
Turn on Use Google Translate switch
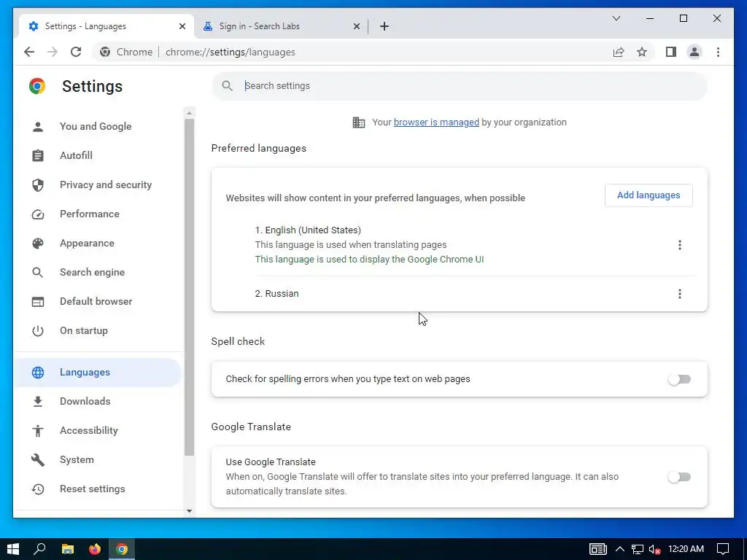tap(679, 477)
